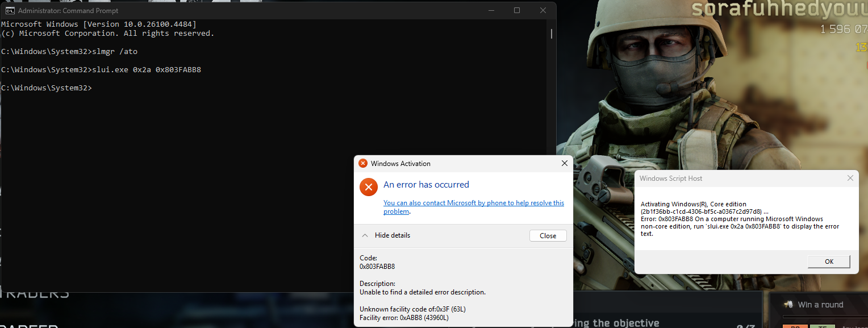Screen dimensions: 868x328
Task: Click 'Unable to find a detailed error description' text
Action: 423,292
